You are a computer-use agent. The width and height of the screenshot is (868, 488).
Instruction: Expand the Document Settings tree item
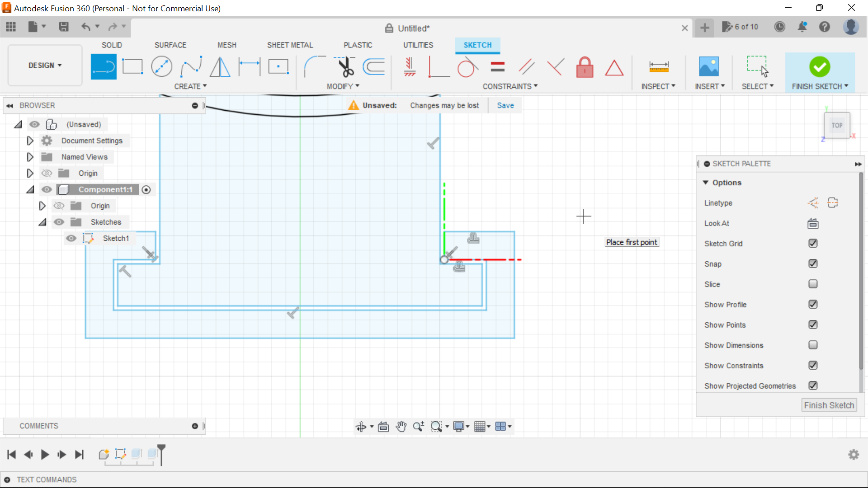pos(30,141)
